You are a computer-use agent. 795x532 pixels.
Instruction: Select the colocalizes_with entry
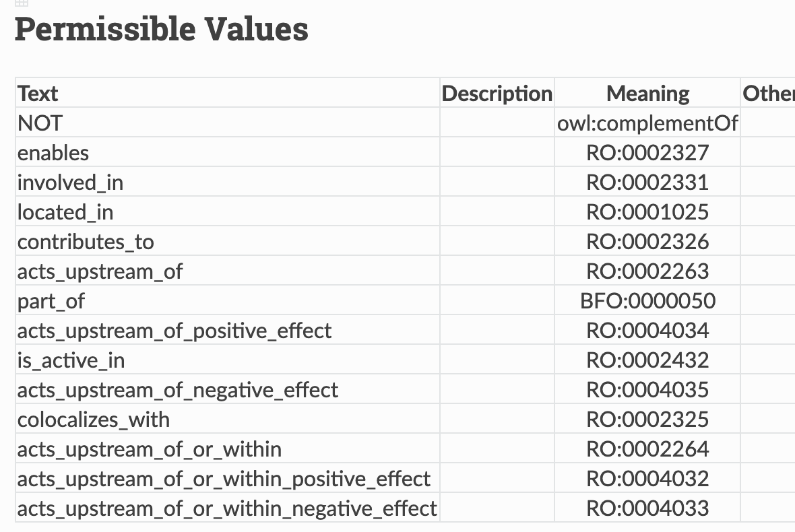click(x=94, y=420)
